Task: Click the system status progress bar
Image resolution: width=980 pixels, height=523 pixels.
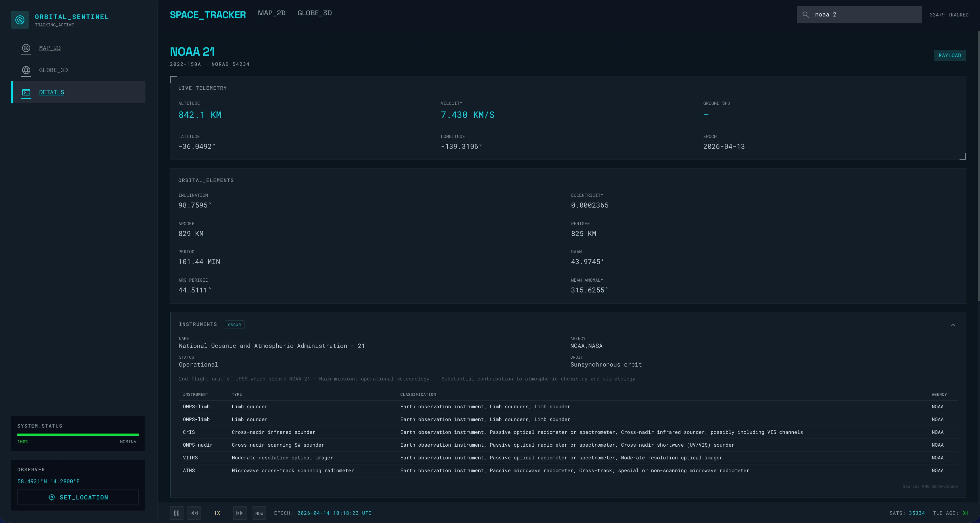Action: click(78, 434)
